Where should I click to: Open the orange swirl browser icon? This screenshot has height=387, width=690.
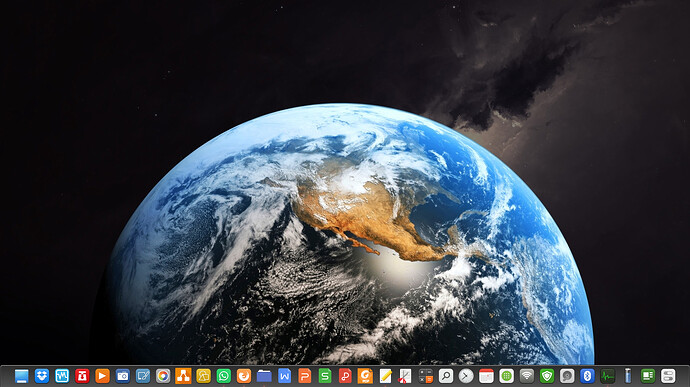[x=244, y=376]
